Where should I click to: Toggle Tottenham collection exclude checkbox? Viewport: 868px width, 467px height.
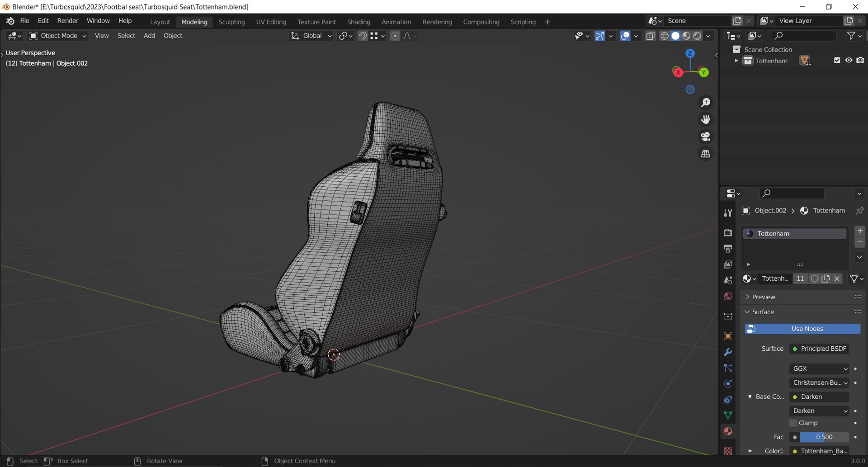tap(837, 60)
